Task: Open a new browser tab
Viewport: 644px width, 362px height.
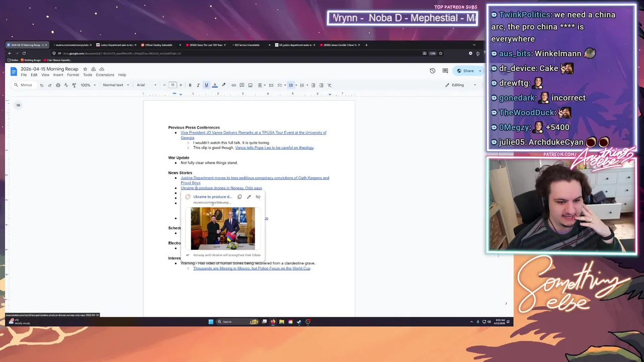Action: coord(366,45)
